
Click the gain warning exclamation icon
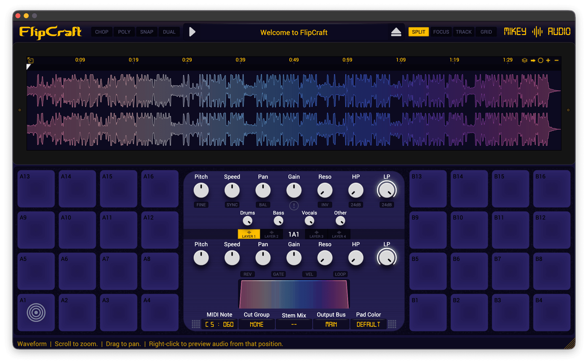(294, 205)
